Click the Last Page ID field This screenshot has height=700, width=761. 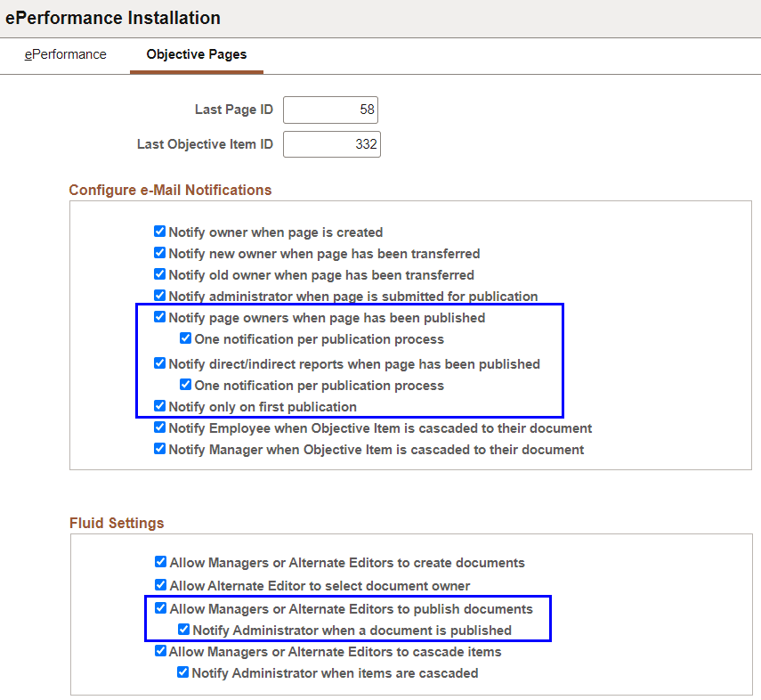click(330, 110)
